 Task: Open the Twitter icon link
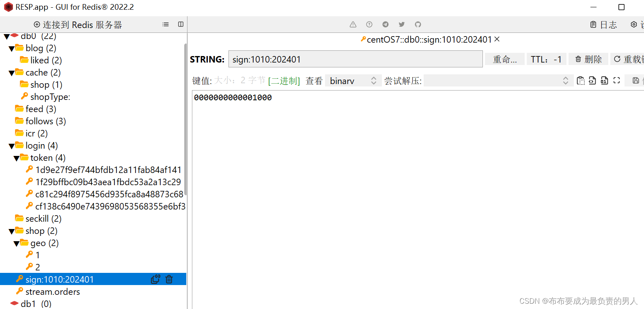402,24
